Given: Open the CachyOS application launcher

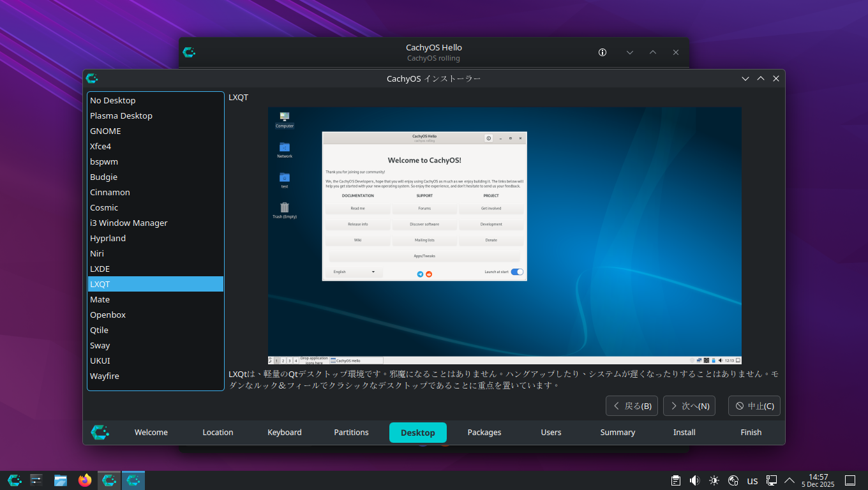Looking at the screenshot, I should tap(15, 480).
